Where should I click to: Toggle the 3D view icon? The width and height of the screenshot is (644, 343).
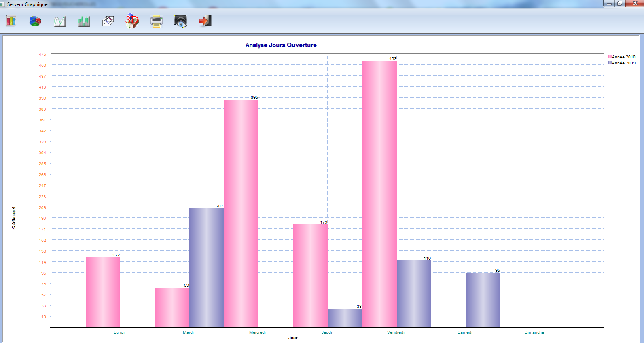point(132,21)
